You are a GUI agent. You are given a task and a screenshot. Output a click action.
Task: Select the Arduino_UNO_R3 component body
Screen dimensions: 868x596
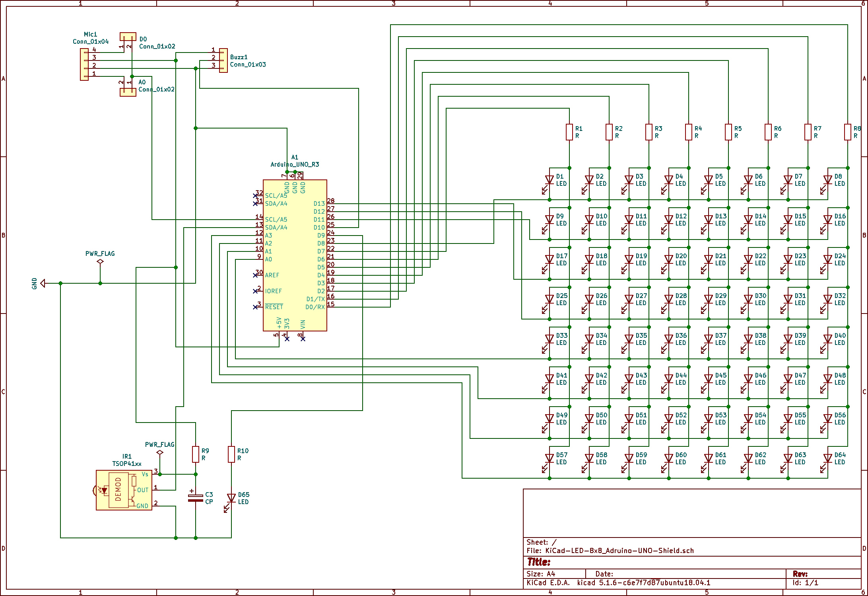click(x=295, y=255)
